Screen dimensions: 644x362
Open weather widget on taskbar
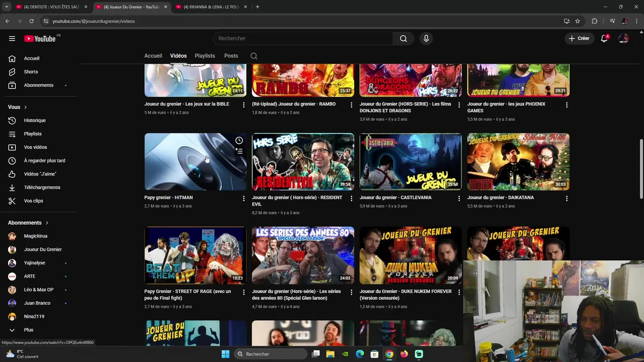click(x=23, y=354)
